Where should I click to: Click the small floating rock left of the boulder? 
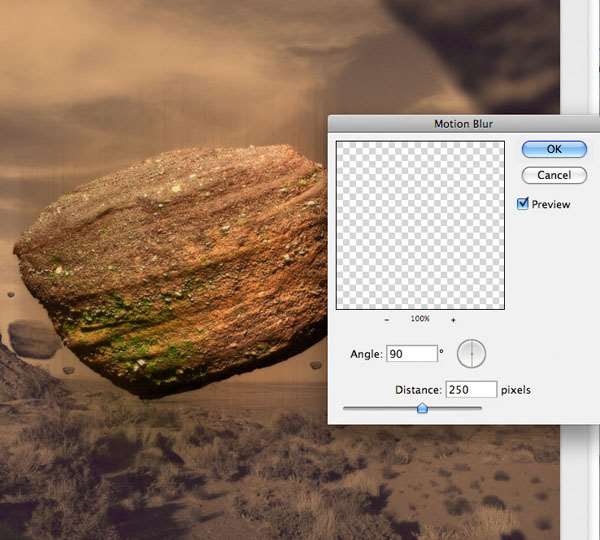tap(35, 338)
